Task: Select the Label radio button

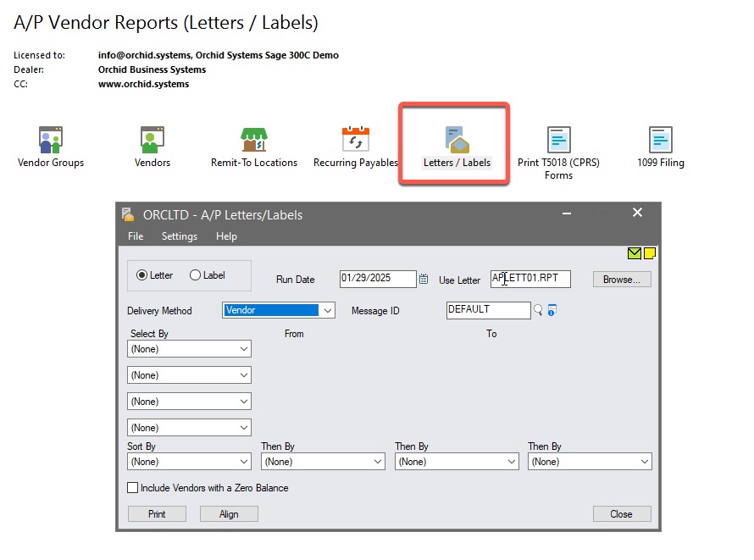Action: (x=196, y=275)
